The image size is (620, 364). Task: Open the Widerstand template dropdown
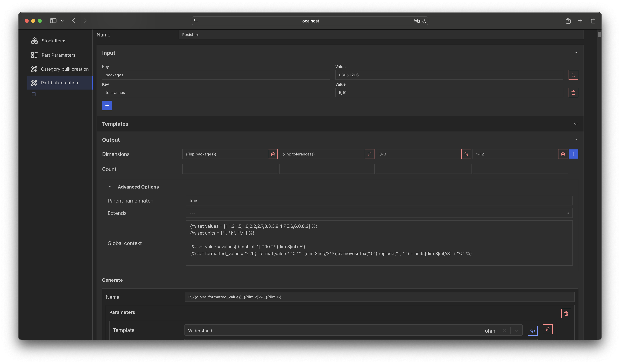point(516,330)
